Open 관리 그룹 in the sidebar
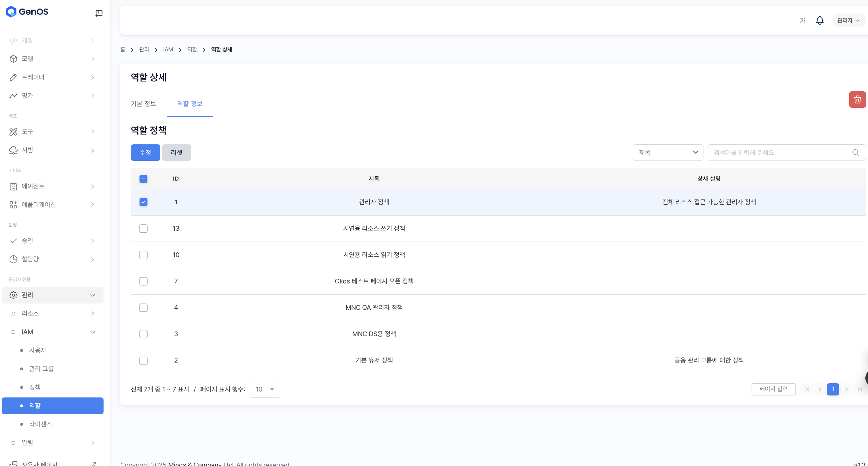 41,369
